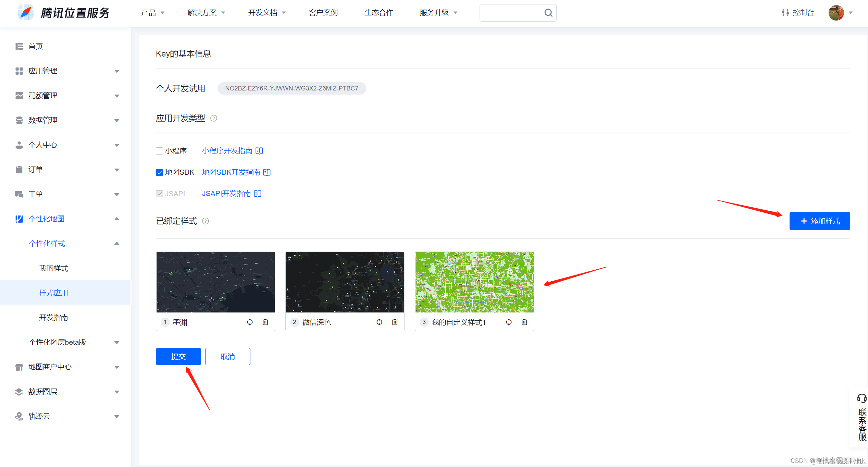Image resolution: width=868 pixels, height=467 pixels.
Task: Select the 我的自定义样式1 map thumbnail
Action: (x=474, y=282)
